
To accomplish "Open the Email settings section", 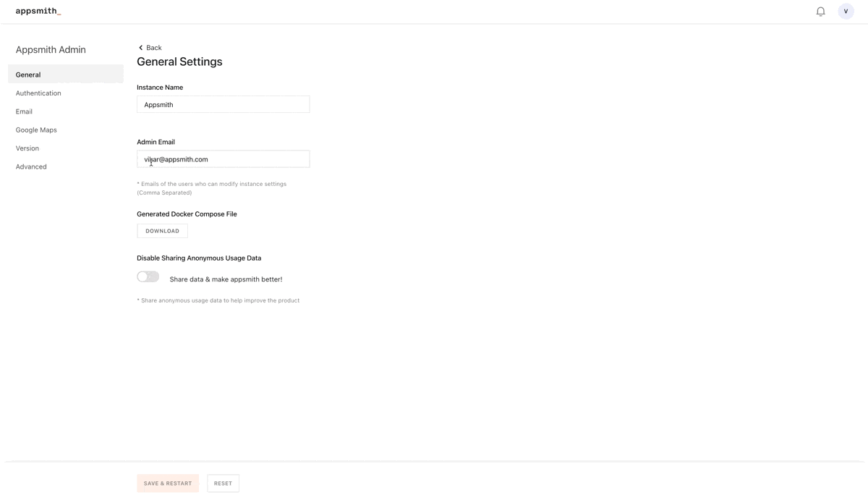I will pyautogui.click(x=24, y=111).
